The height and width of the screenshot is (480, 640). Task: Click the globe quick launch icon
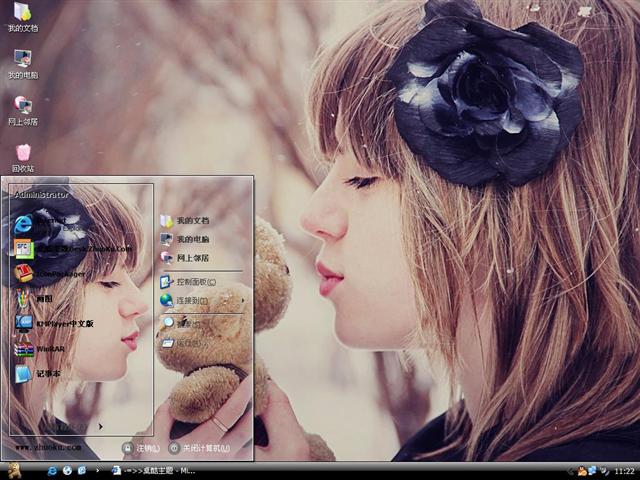tap(67, 471)
